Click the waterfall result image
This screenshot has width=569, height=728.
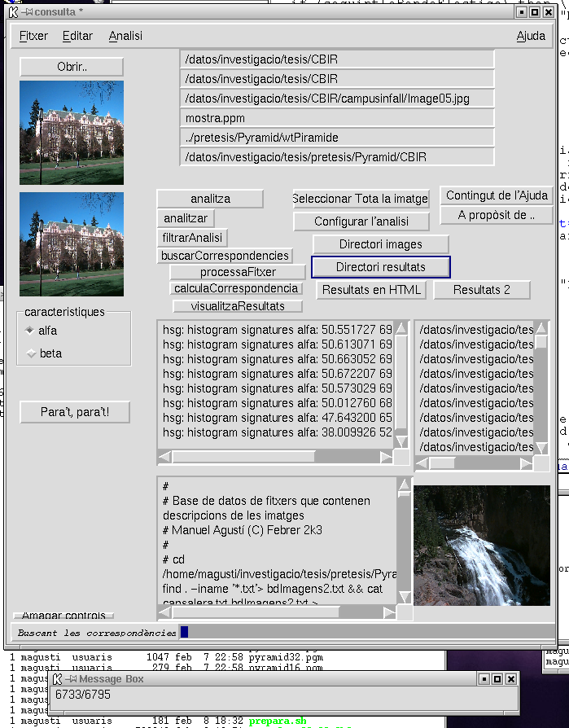pos(482,546)
